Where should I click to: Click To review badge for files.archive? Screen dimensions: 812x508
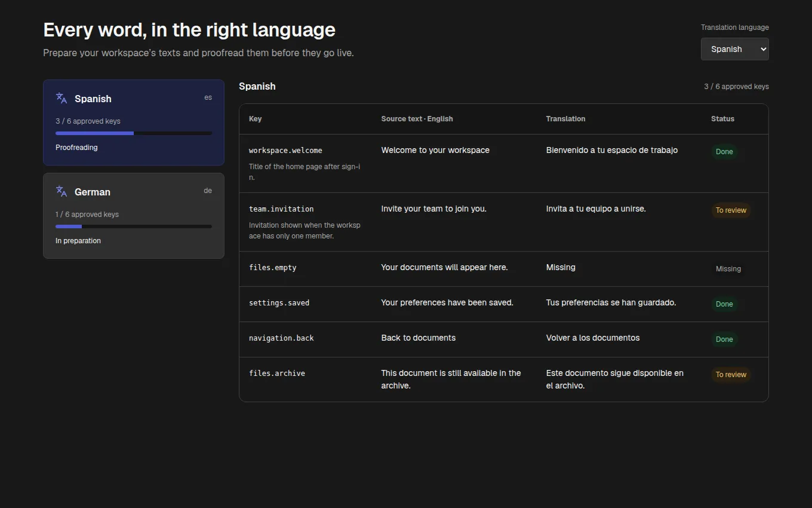click(731, 375)
